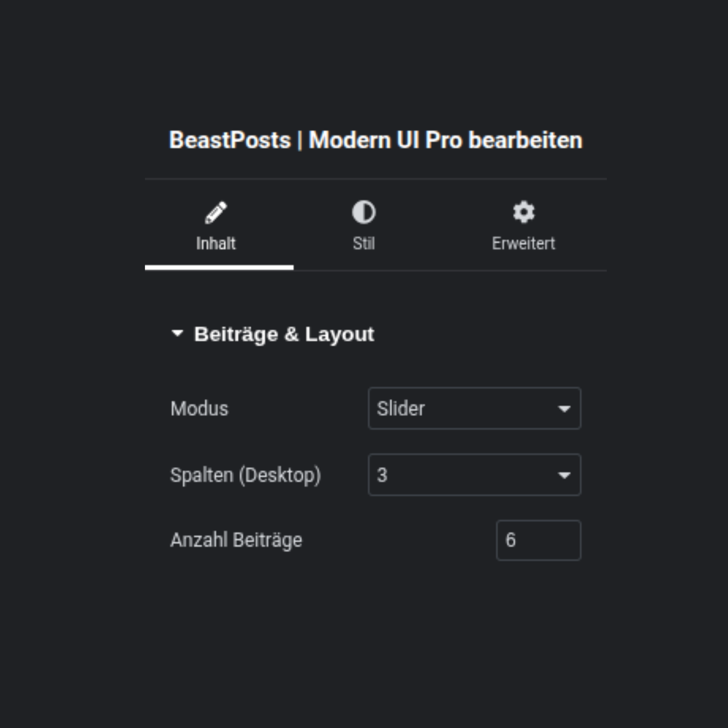728x728 pixels.
Task: Click the half-circle contrast icon above Stil
Action: point(364,212)
